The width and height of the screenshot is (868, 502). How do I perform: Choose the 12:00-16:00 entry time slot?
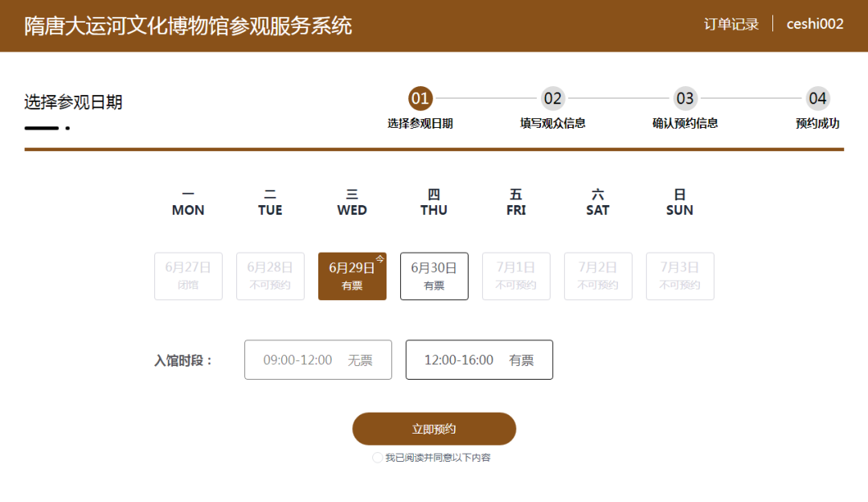tap(479, 360)
